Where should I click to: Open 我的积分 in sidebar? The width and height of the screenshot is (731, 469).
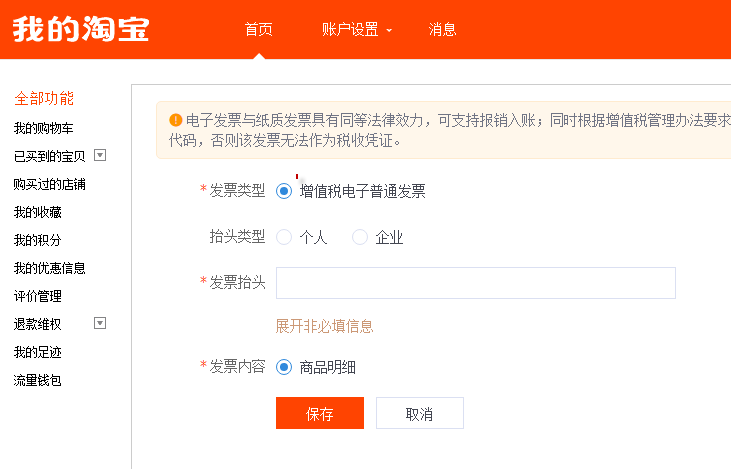(x=38, y=240)
